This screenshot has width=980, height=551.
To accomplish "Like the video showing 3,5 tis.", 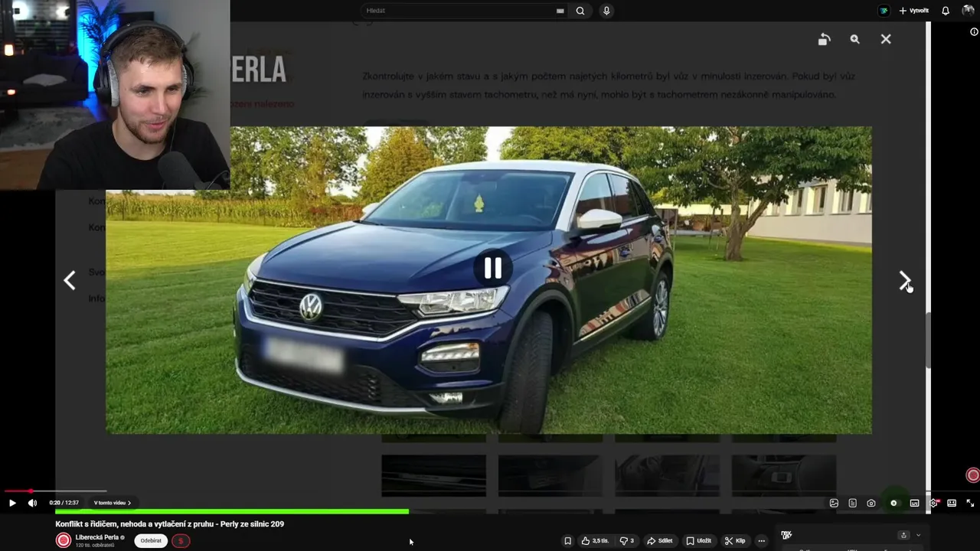I will [x=595, y=540].
